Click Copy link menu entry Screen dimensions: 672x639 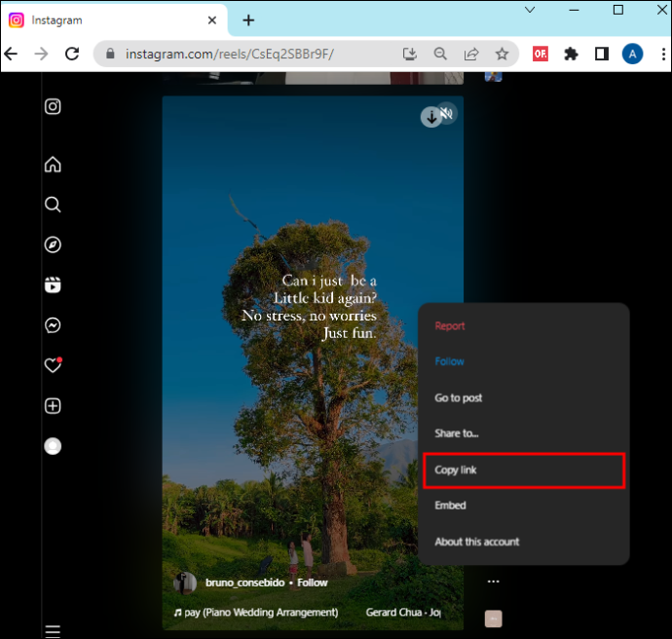point(524,470)
